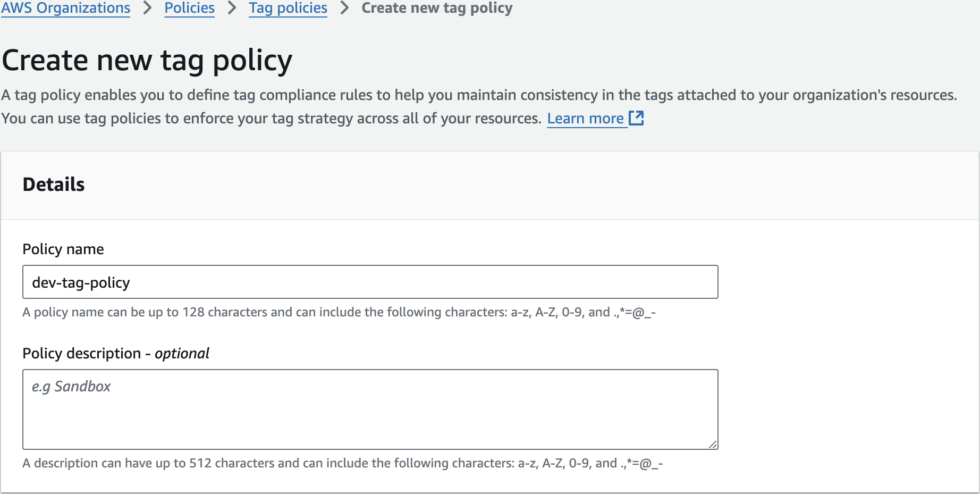Image resolution: width=980 pixels, height=494 pixels.
Task: Focus the Policy name input field
Action: pyautogui.click(x=370, y=282)
